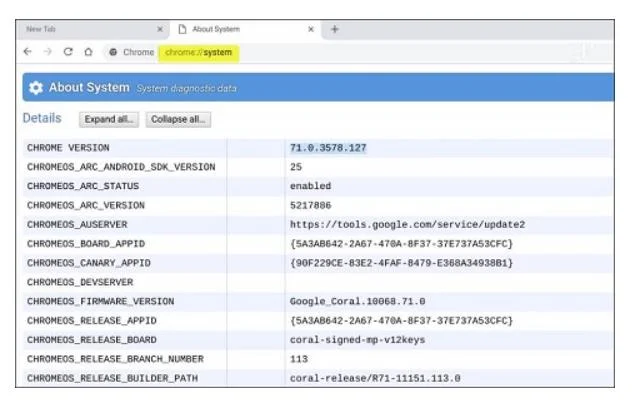Screen dimensions: 636x409
Task: Open the home page icon
Action: click(x=88, y=52)
